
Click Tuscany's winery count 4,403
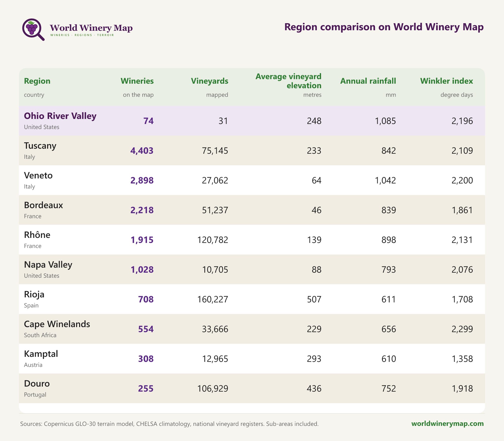tap(142, 151)
